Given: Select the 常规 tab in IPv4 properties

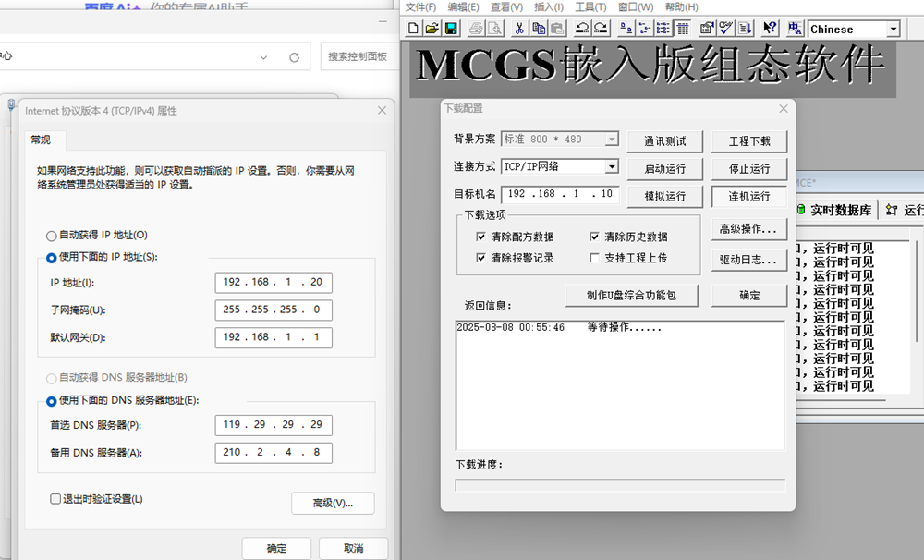Looking at the screenshot, I should click(x=42, y=140).
